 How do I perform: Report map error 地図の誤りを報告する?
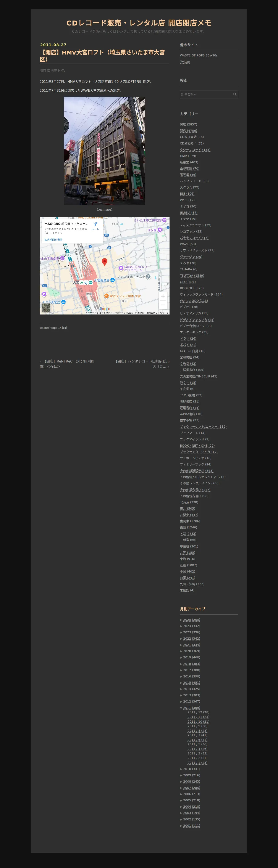(x=157, y=313)
